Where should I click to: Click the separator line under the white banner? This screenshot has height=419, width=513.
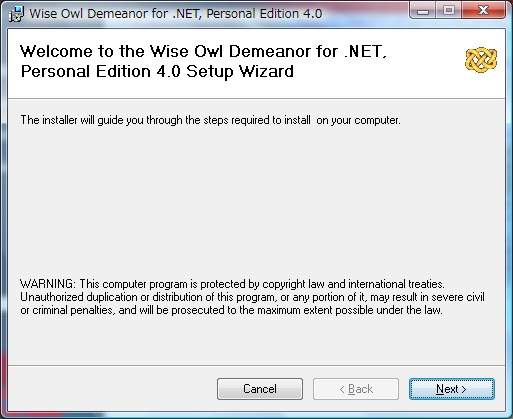pos(256,98)
